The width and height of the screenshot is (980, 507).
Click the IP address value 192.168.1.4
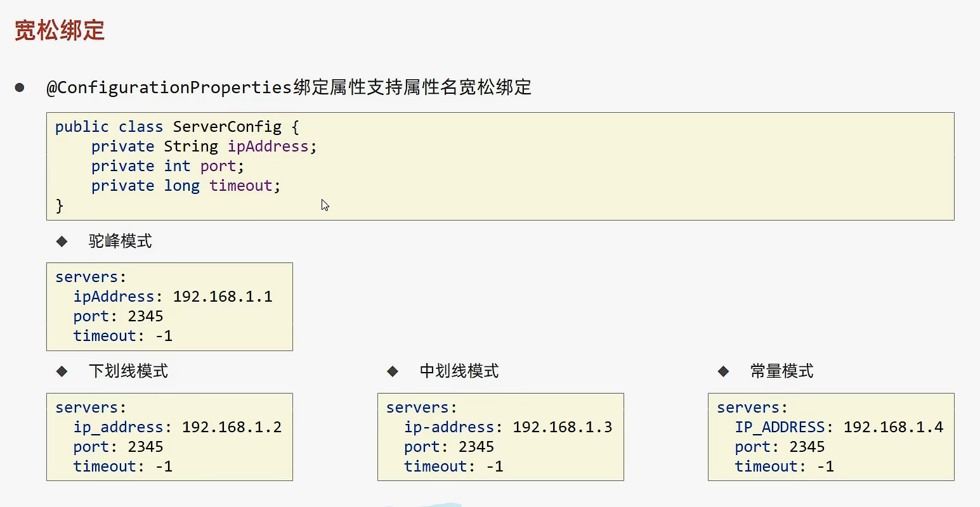[893, 427]
